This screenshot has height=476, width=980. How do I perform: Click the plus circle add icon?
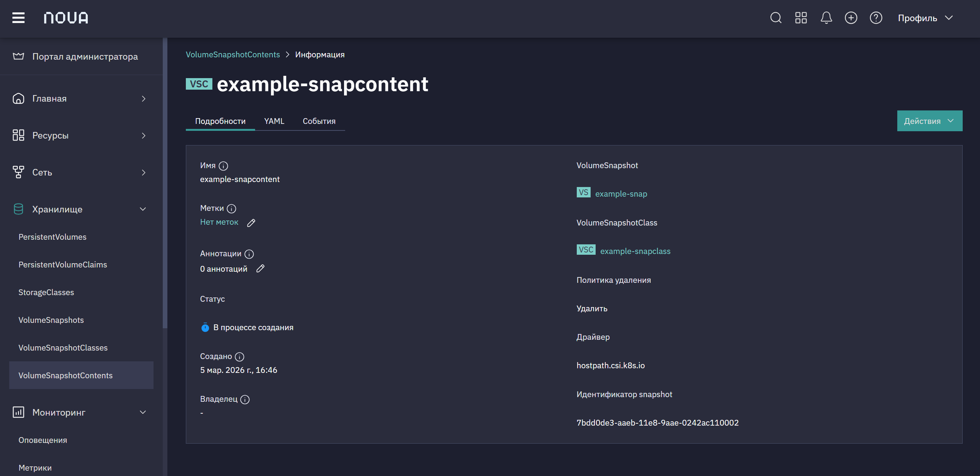pyautogui.click(x=851, y=18)
